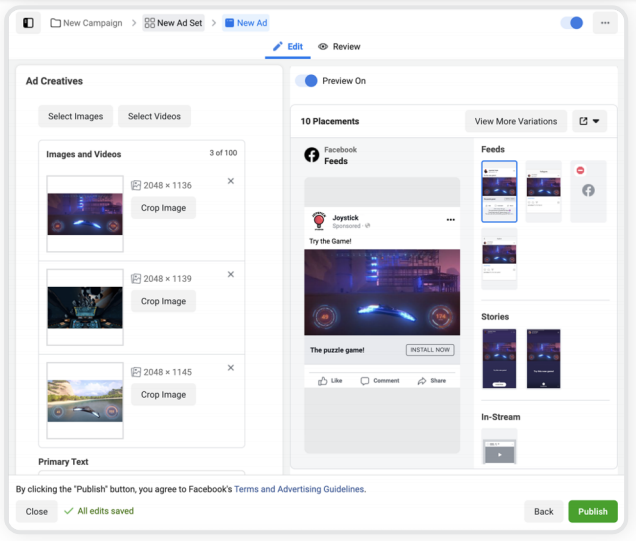Select the lake landscape ship thumbnail
The image size is (636, 541).
tap(85, 400)
